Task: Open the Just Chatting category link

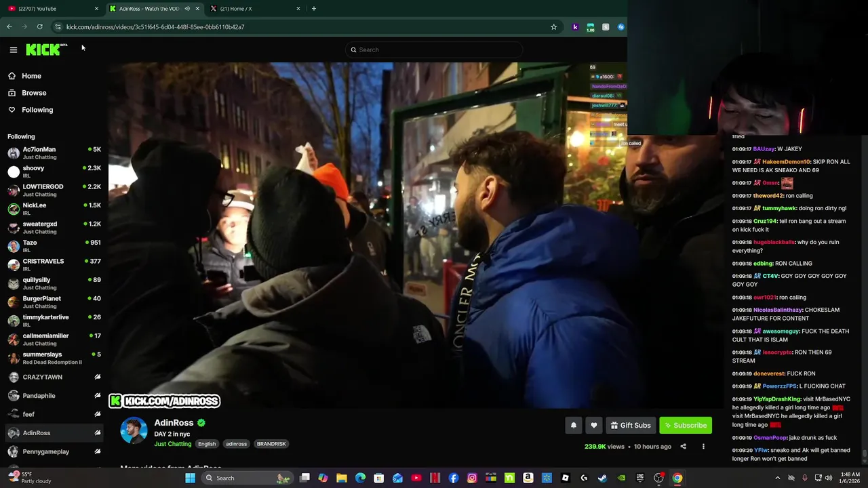Action: pyautogui.click(x=172, y=444)
